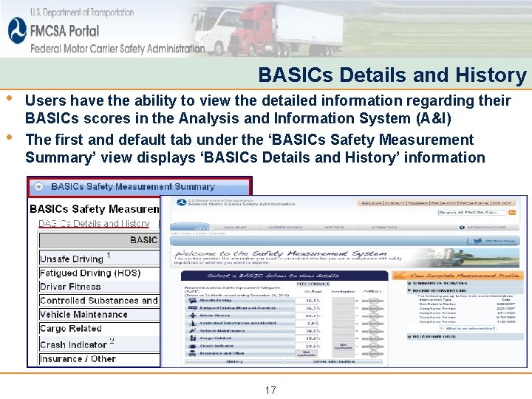532x399 pixels.
Task: Click the SMS Methodology button
Action: [494, 241]
